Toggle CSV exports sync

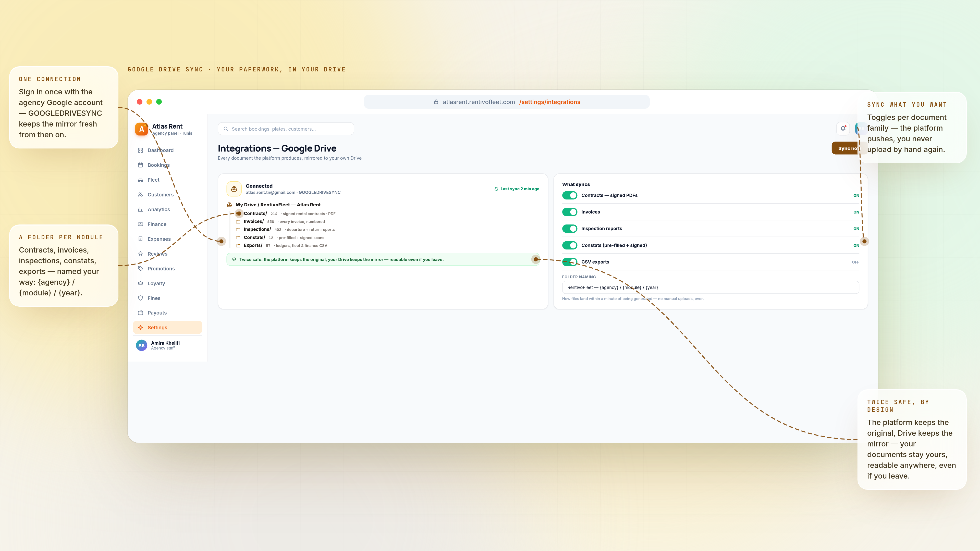570,262
